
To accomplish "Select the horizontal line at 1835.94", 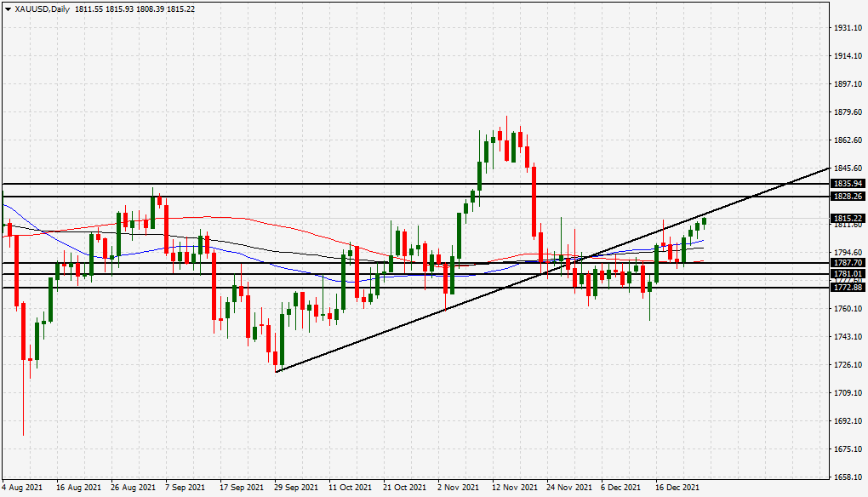I will point(415,184).
